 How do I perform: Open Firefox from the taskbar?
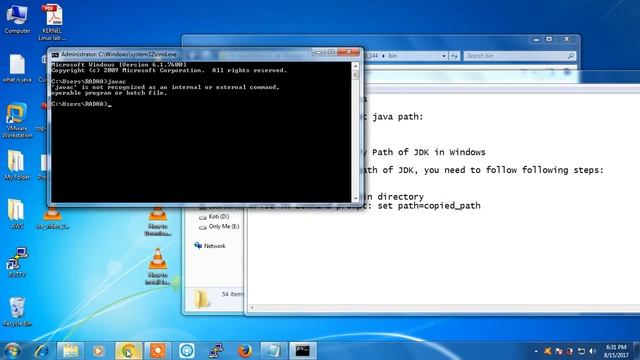pos(245,351)
